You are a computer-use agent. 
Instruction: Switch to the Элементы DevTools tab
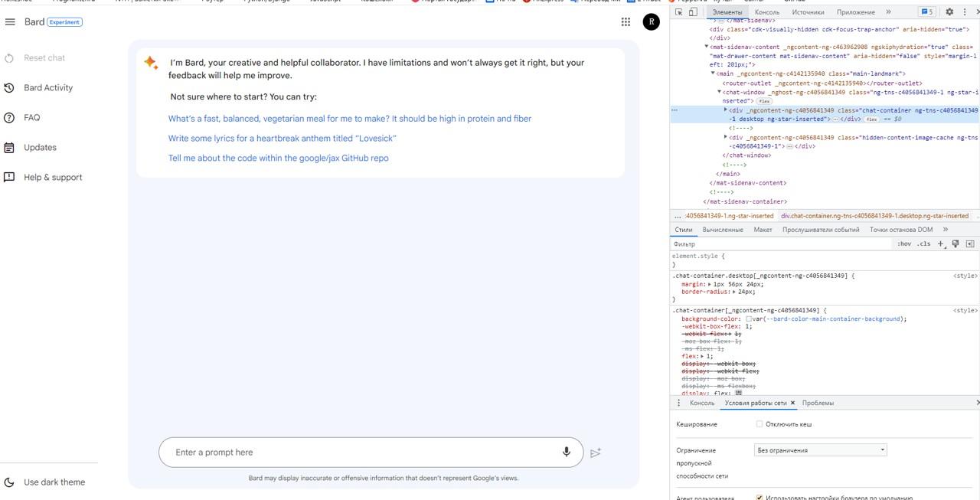[x=727, y=12]
